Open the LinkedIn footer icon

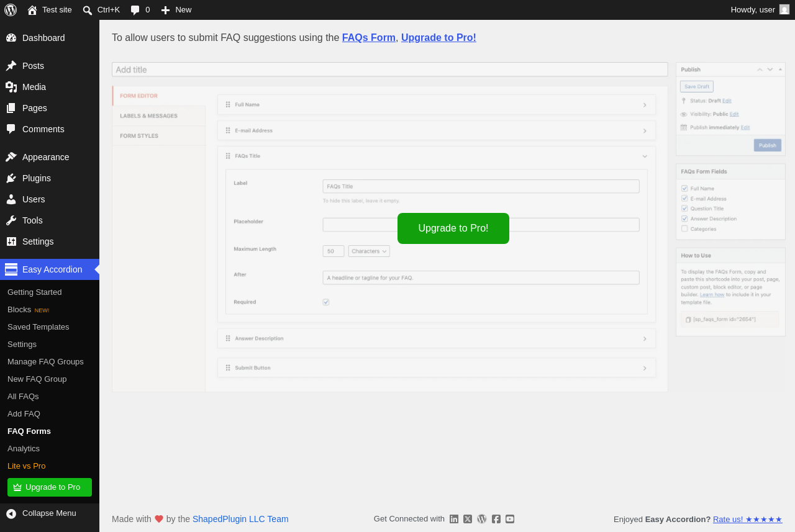point(454,519)
